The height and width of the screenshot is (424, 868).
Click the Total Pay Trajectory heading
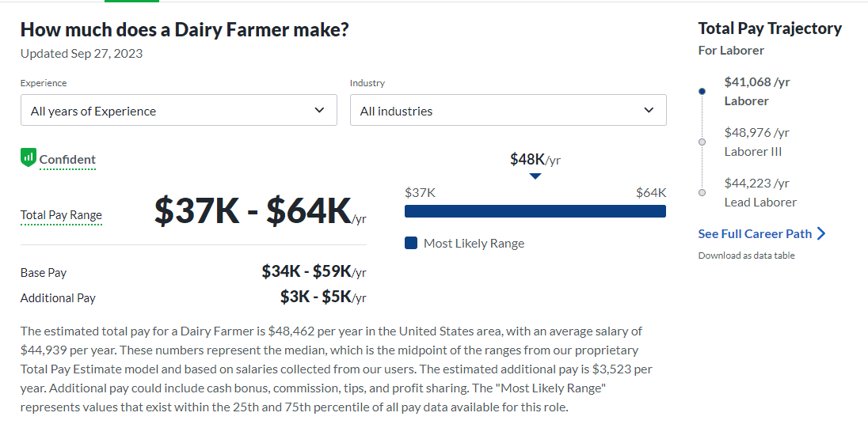coord(770,28)
